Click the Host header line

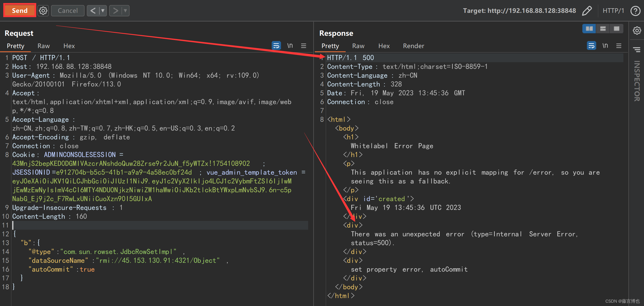point(62,66)
